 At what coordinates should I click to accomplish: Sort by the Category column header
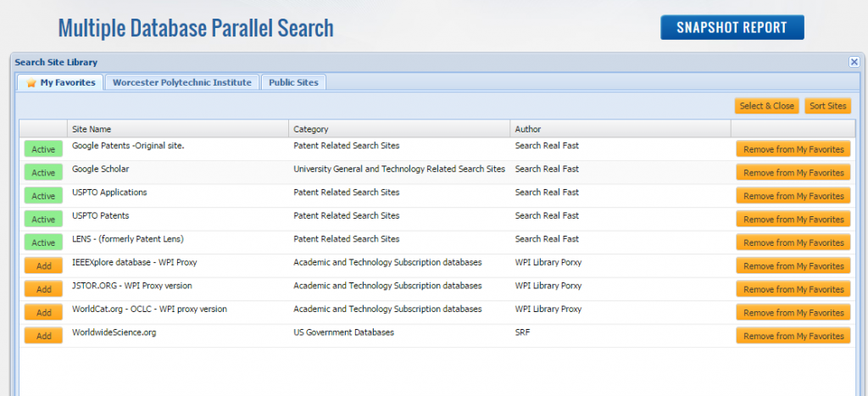(399, 129)
